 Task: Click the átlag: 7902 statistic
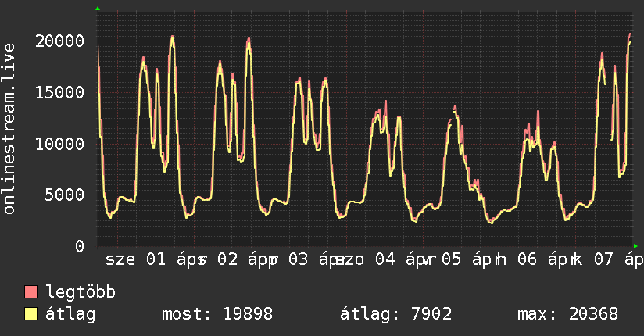pos(396,314)
